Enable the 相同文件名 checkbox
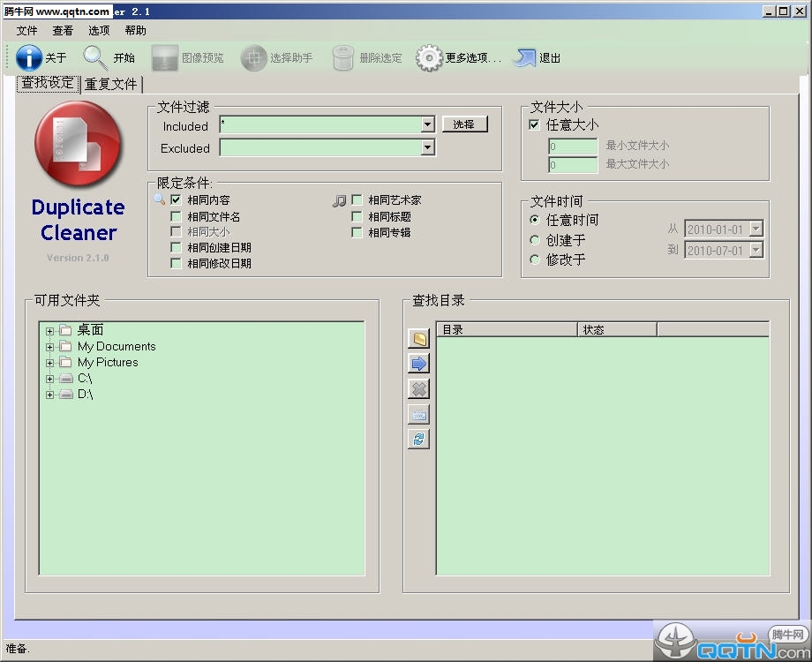 click(176, 216)
